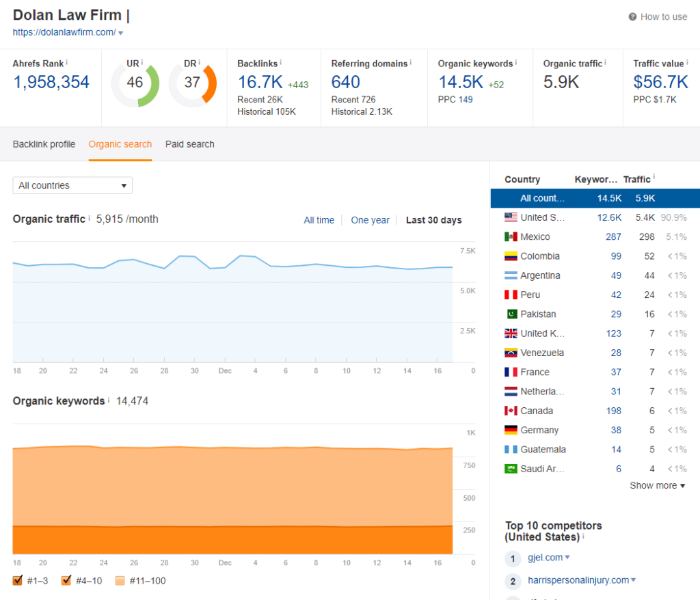The image size is (700, 600).
Task: Toggle the #11–100 positions checkbox
Action: 120,581
